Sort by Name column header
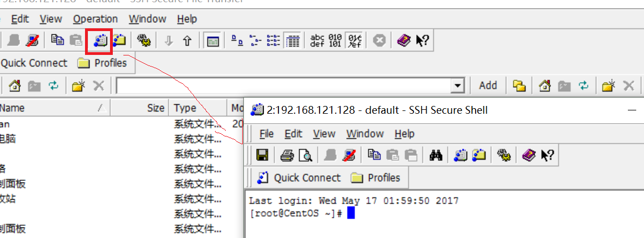Image resolution: width=644 pixels, height=238 pixels. [55, 108]
